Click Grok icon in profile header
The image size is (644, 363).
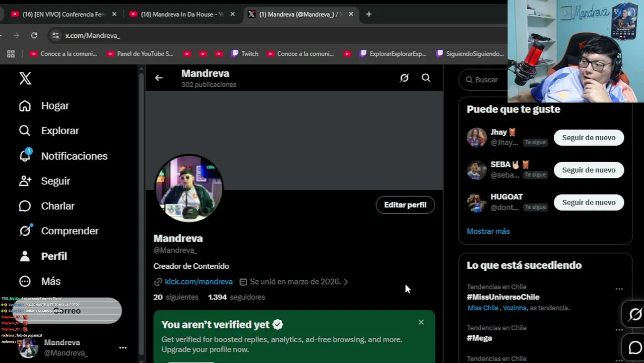[x=404, y=78]
